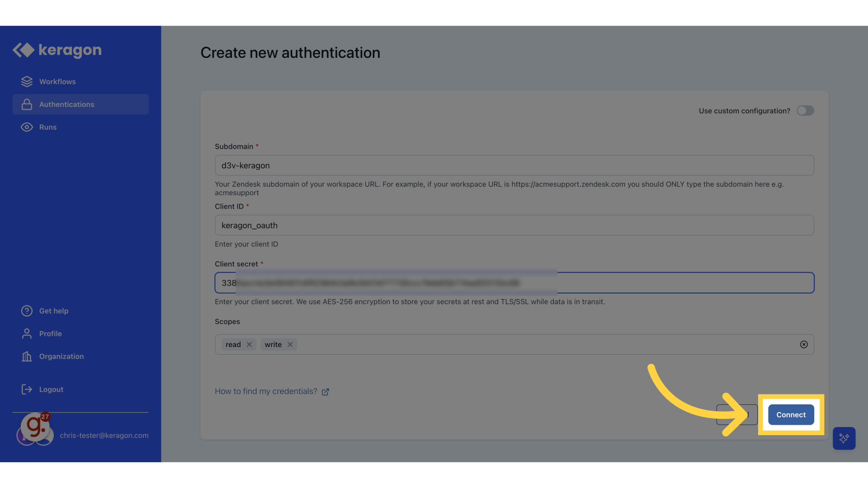The image size is (868, 488).
Task: Open Workflows in the sidebar
Action: pos(80,82)
